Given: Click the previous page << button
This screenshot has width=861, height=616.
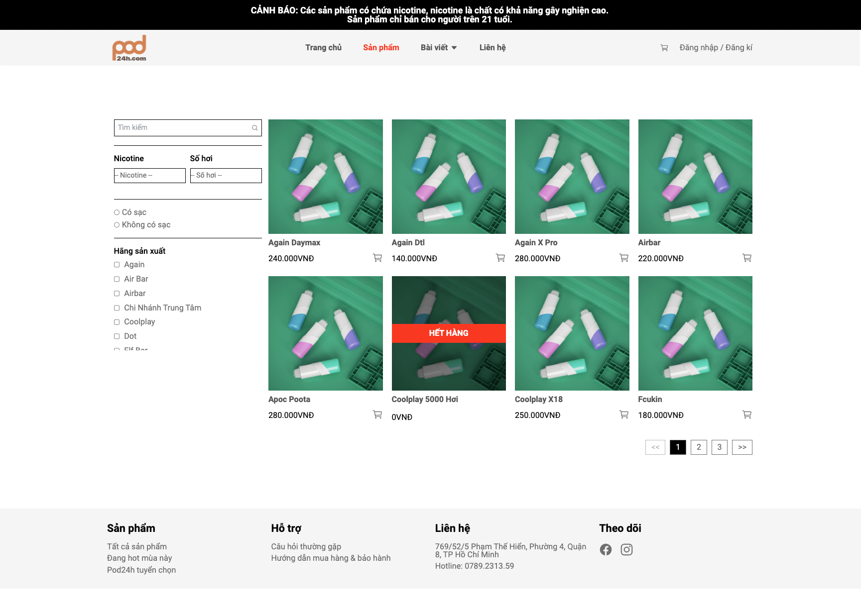Looking at the screenshot, I should click(655, 447).
